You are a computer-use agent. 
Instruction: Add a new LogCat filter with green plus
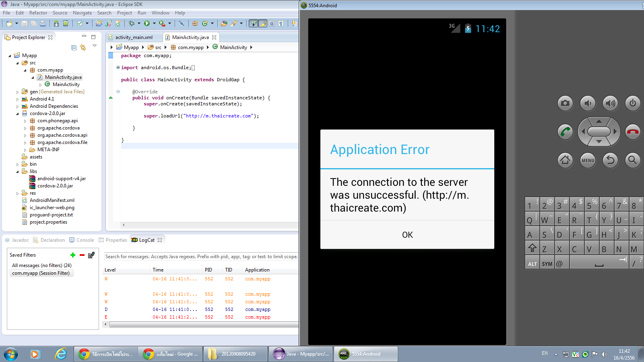(x=73, y=255)
